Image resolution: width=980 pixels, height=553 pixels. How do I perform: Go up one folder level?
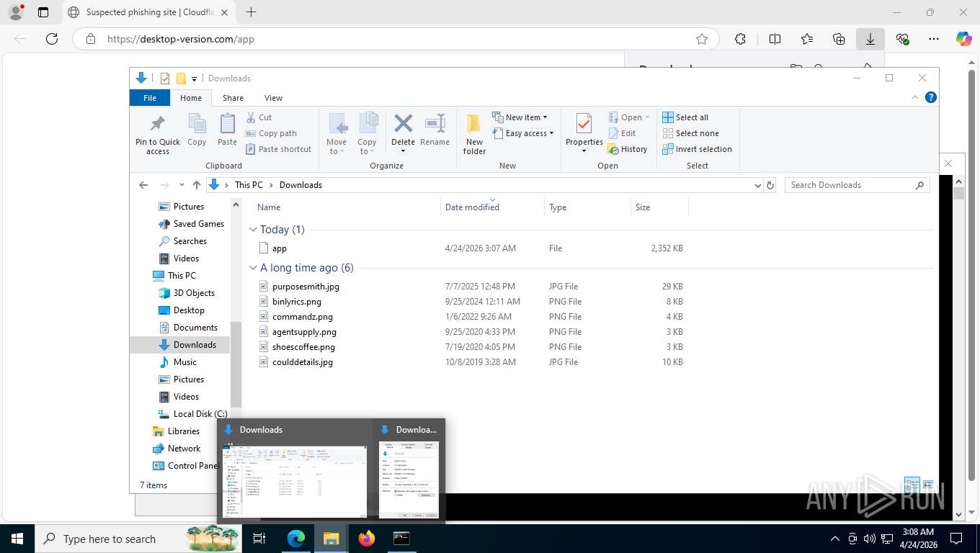[x=196, y=185]
